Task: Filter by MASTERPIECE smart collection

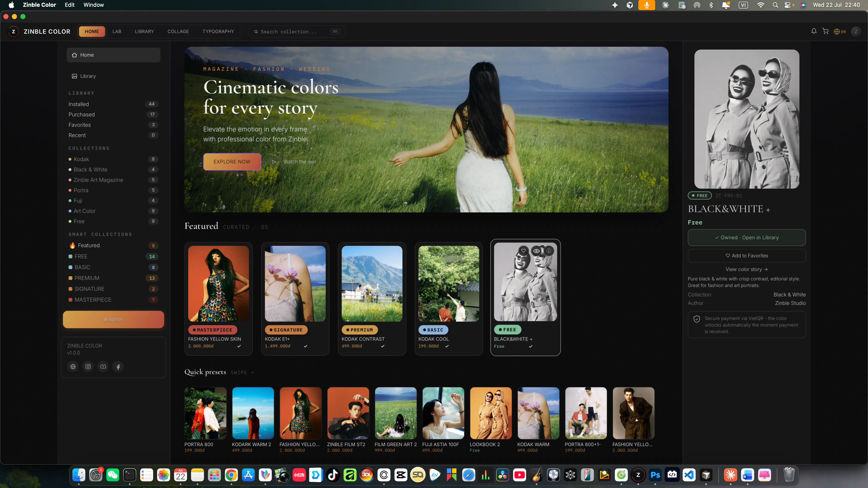Action: (x=113, y=299)
